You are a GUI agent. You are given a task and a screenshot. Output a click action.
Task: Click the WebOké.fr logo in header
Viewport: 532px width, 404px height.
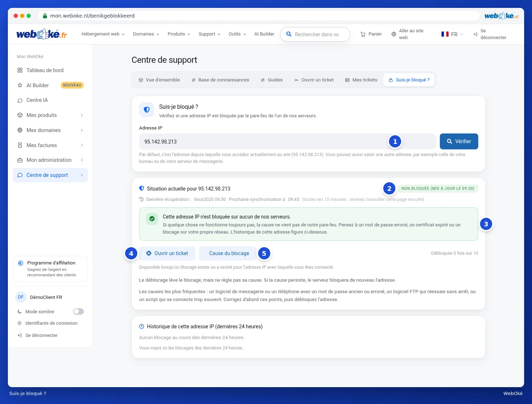(42, 34)
